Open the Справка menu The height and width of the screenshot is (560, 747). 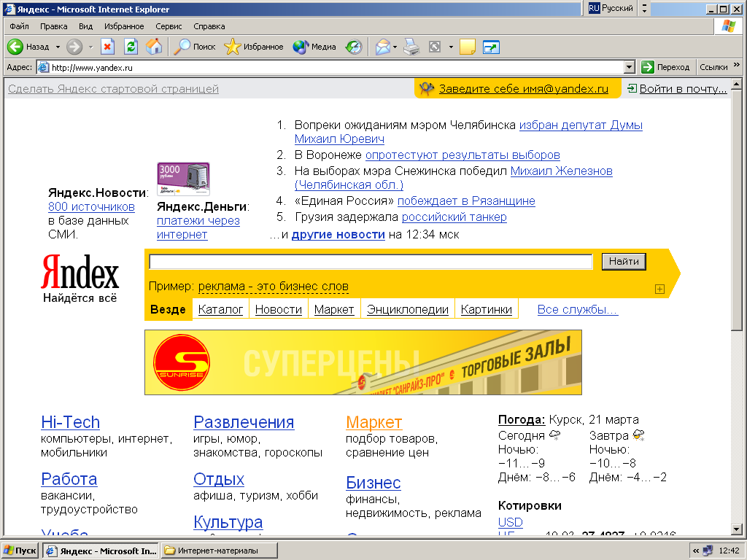pos(209,26)
